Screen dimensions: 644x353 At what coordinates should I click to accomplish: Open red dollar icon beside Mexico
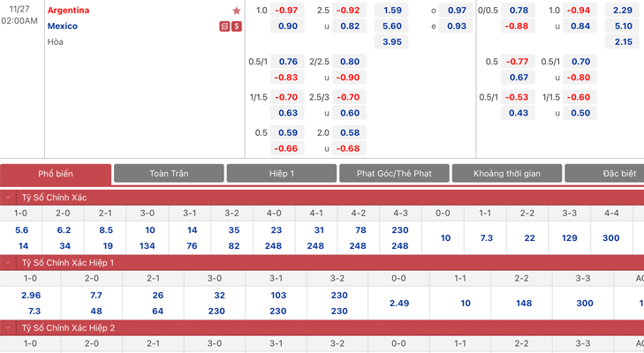(x=237, y=26)
